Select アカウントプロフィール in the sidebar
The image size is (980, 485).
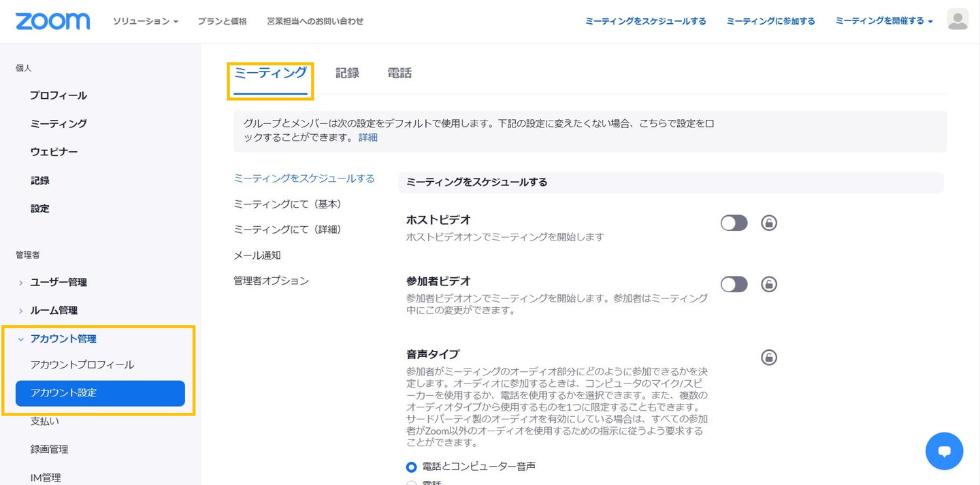82,364
